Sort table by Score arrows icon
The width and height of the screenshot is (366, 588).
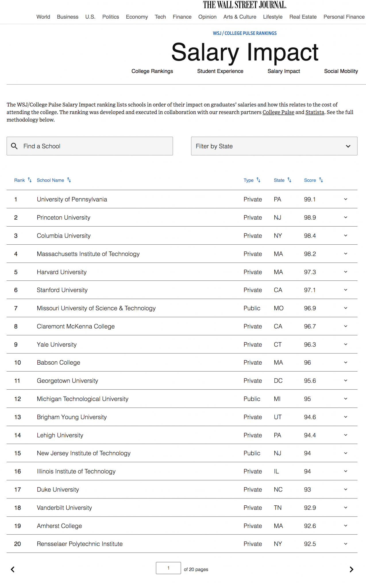(321, 180)
